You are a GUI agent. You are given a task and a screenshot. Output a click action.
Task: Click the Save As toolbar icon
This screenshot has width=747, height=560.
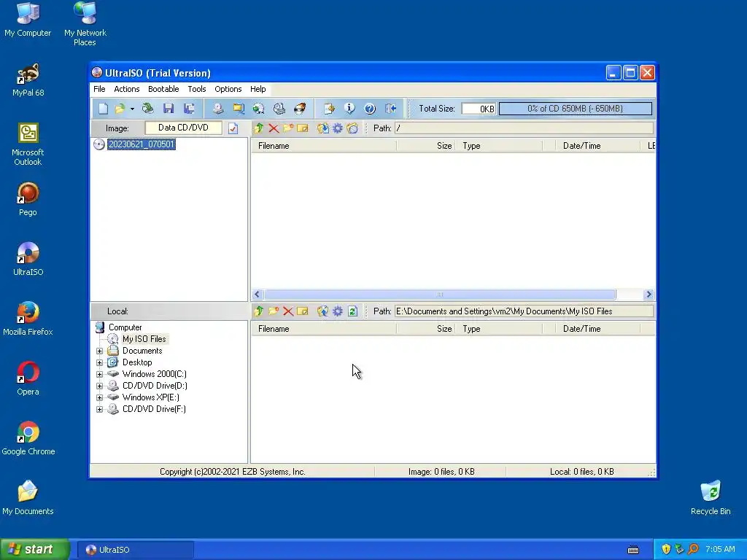click(189, 109)
